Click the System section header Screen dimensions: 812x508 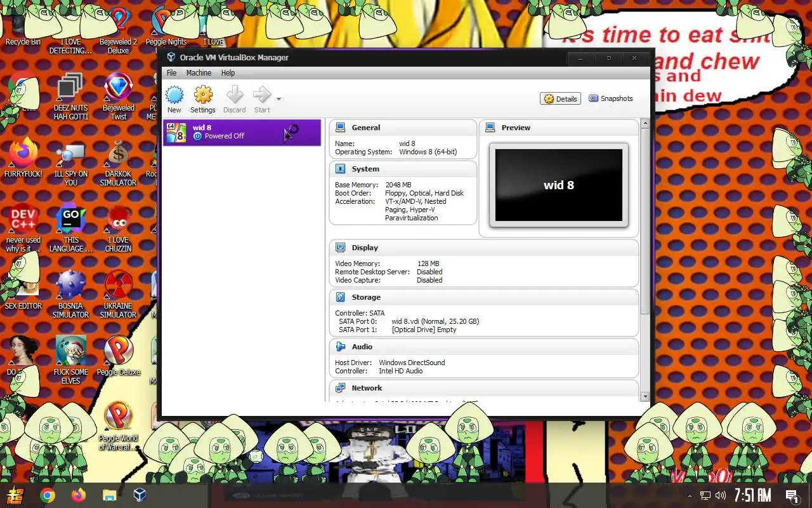(x=365, y=169)
